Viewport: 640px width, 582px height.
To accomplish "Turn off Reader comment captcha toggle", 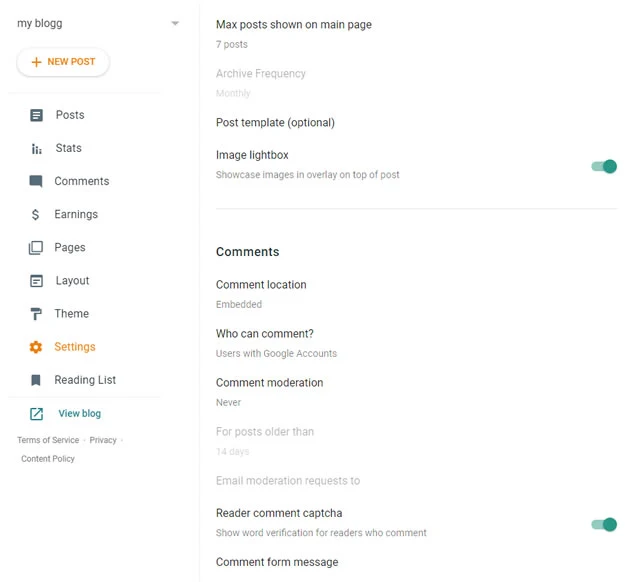I will tap(604, 524).
